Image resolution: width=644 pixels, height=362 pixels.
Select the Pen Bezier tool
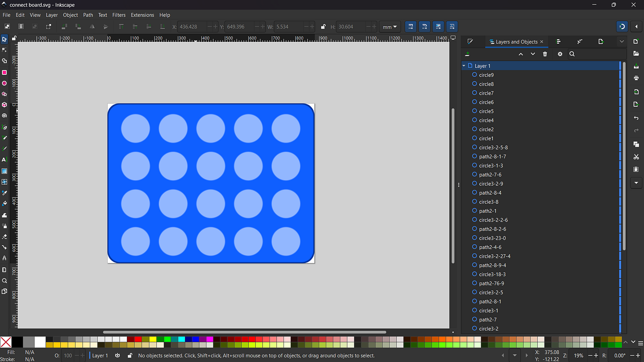pos(4,127)
